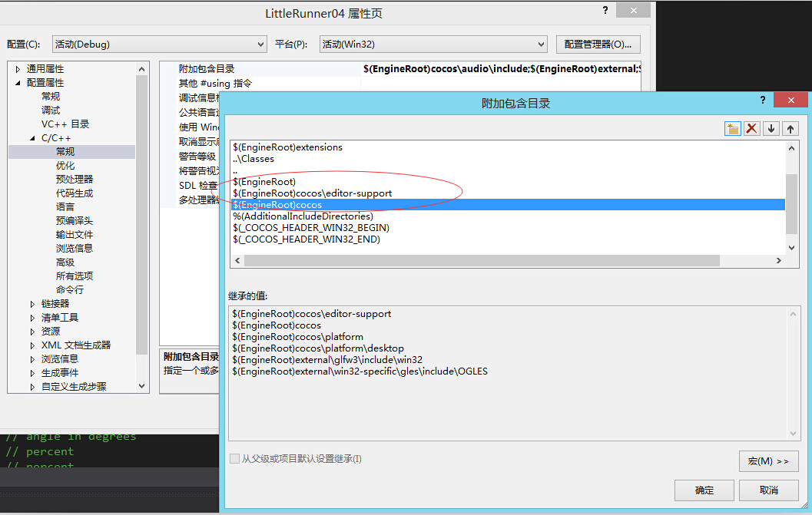Image resolution: width=812 pixels, height=515 pixels.
Task: Click the new line folder icon
Action: coord(732,129)
